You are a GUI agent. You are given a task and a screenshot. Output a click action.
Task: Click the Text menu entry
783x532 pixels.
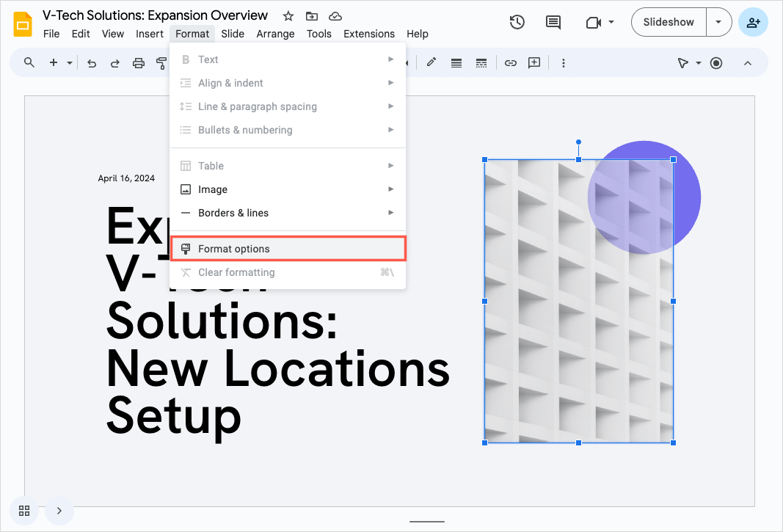click(x=288, y=59)
